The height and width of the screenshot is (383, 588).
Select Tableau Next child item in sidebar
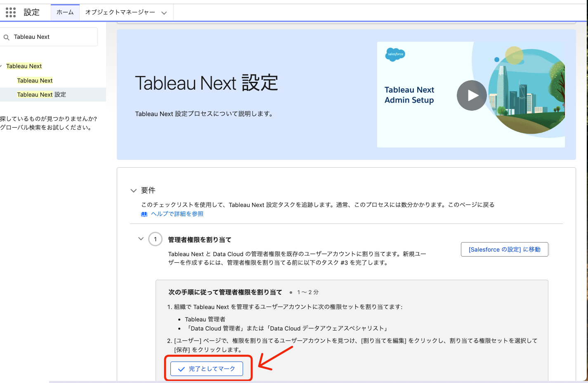tap(35, 81)
